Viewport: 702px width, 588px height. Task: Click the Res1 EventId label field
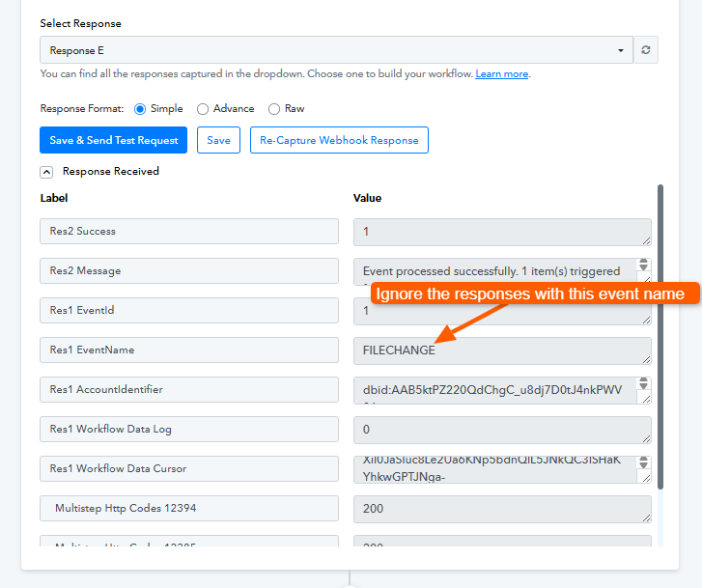point(189,311)
